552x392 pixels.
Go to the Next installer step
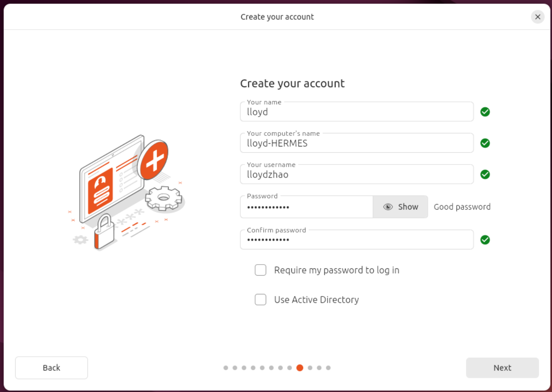(502, 368)
